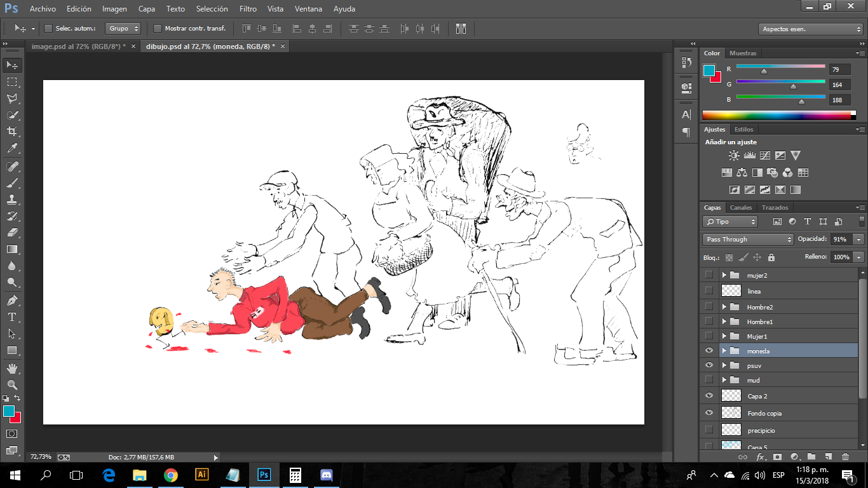This screenshot has height=488, width=868.
Task: Switch to image.psd document tab
Action: coord(79,46)
